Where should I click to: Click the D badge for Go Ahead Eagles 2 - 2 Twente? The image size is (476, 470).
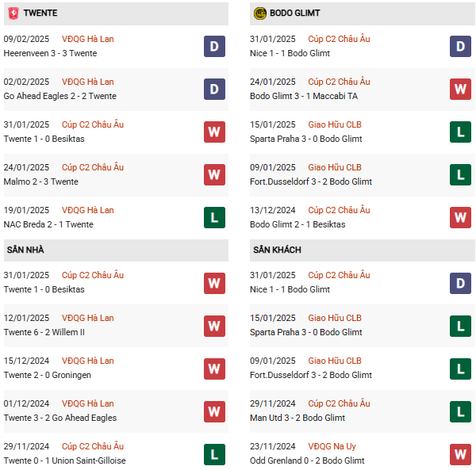(x=214, y=90)
